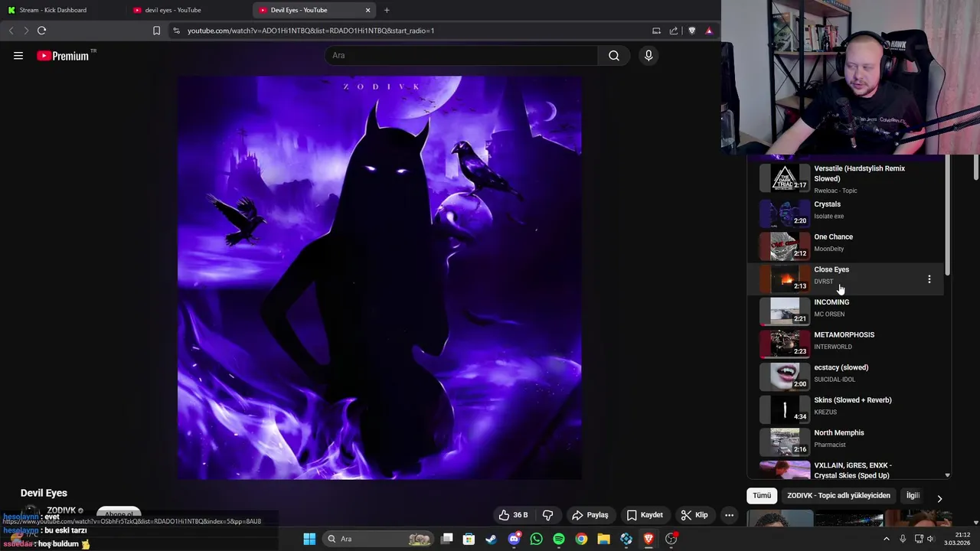
Task: Open File Explorer from the taskbar
Action: [x=603, y=539]
